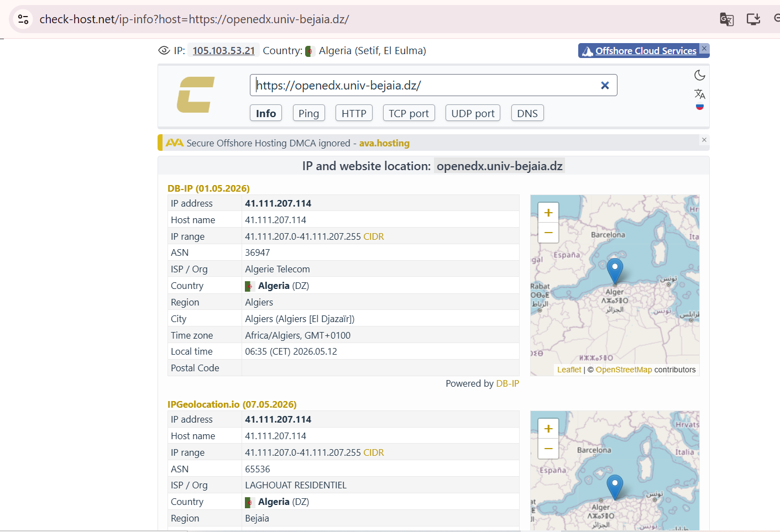The image size is (780, 532).
Task: Clear the host input with the X icon
Action: (x=605, y=86)
